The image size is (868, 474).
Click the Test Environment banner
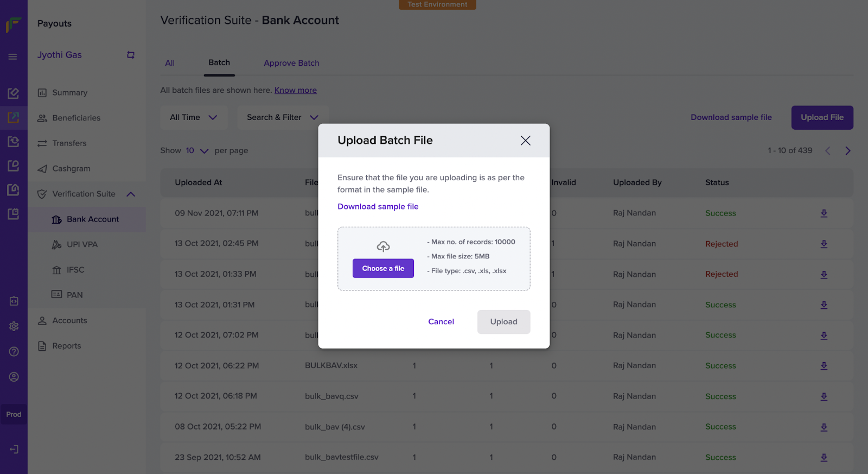coord(437,4)
